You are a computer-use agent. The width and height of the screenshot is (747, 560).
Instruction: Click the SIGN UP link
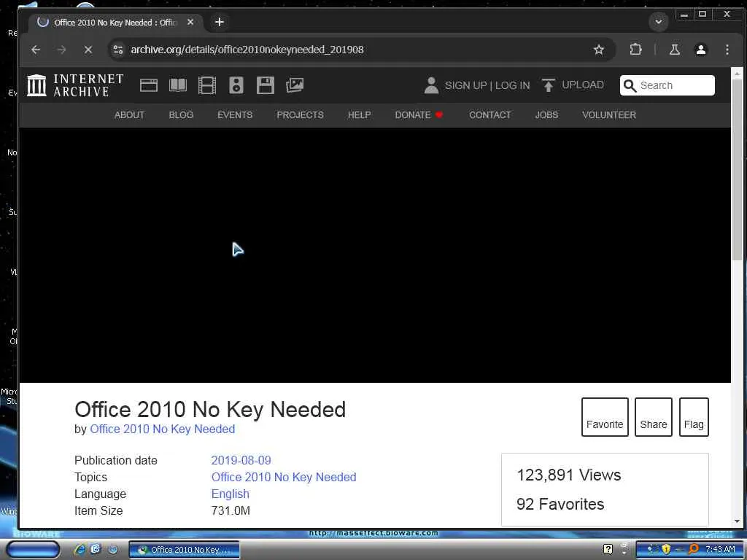[x=465, y=86]
